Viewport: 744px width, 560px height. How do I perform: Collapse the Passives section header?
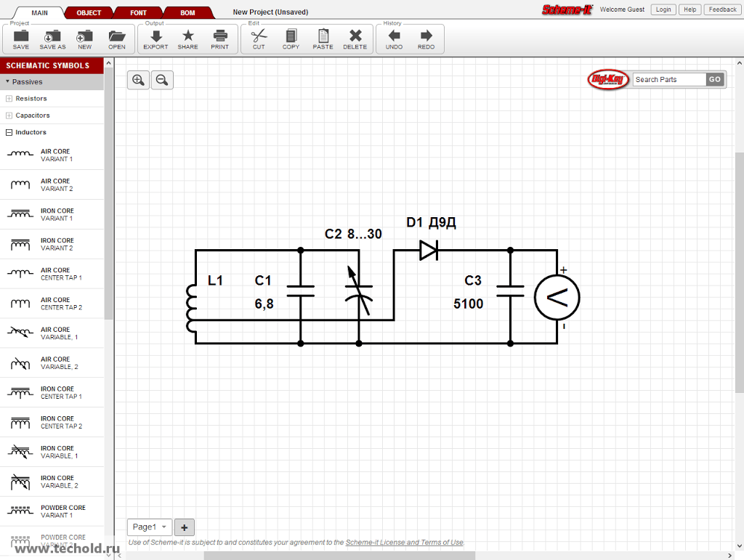(x=27, y=82)
